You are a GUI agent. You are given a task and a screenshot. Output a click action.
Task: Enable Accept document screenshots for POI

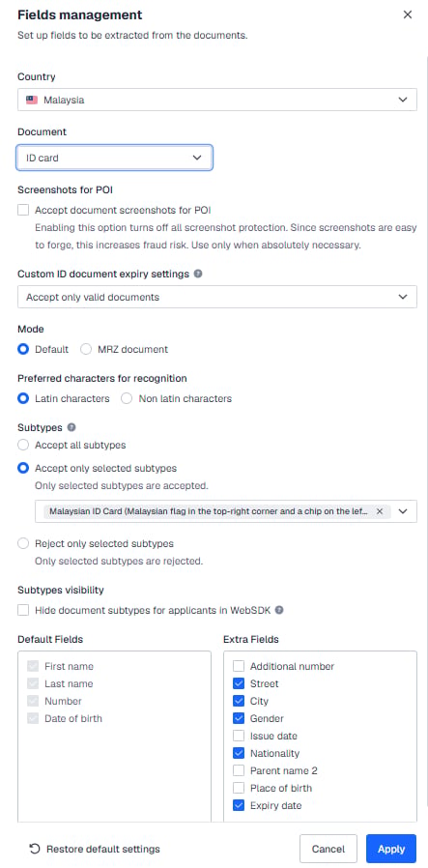23,210
